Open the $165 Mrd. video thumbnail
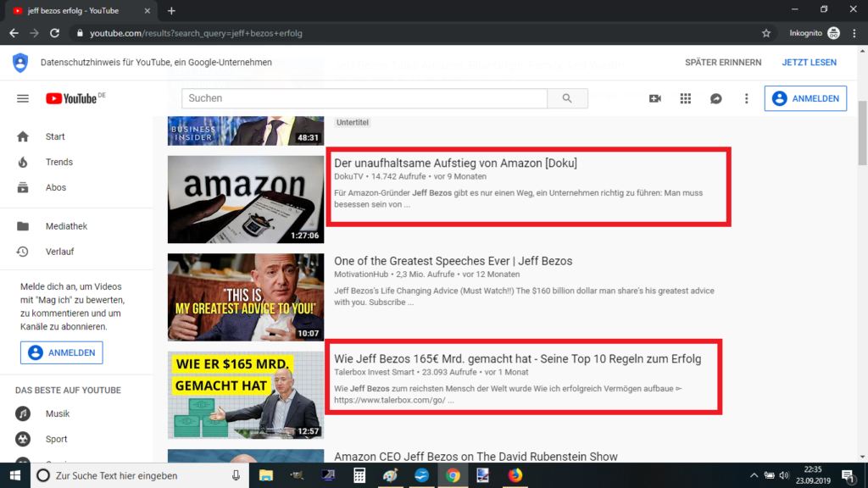 coord(246,395)
